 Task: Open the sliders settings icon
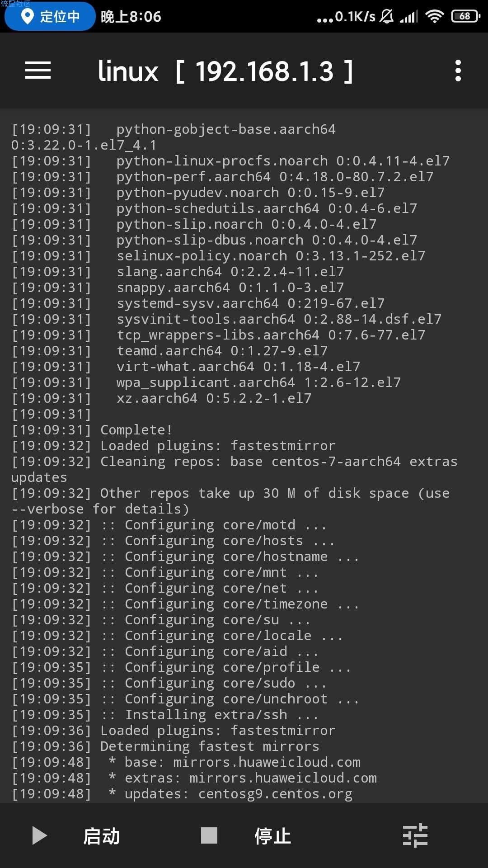pos(415,835)
